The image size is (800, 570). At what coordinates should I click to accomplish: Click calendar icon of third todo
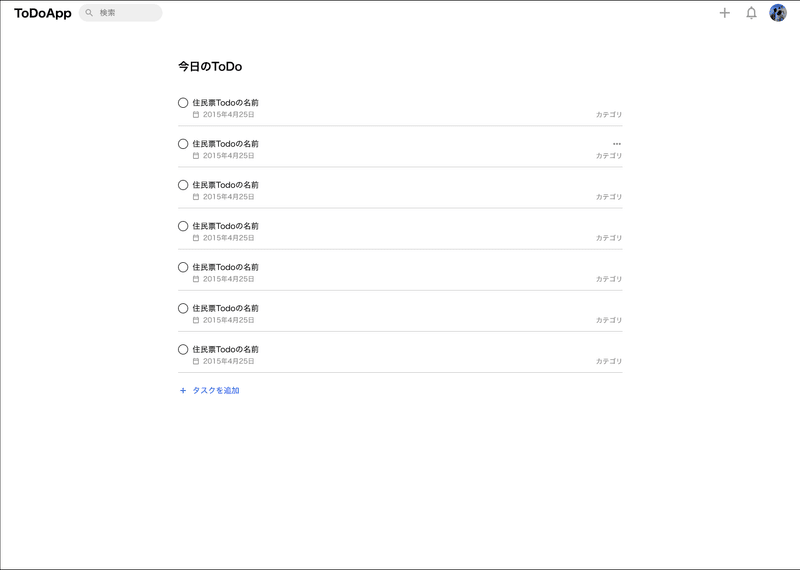196,197
